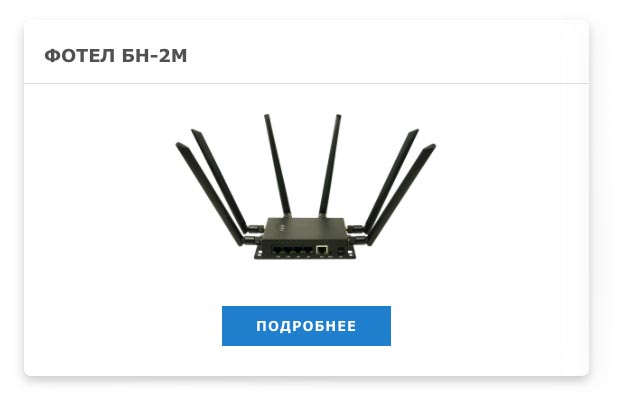The image size is (619, 413).
Task: Click the left antenna SMA connectors
Action: click(253, 234)
